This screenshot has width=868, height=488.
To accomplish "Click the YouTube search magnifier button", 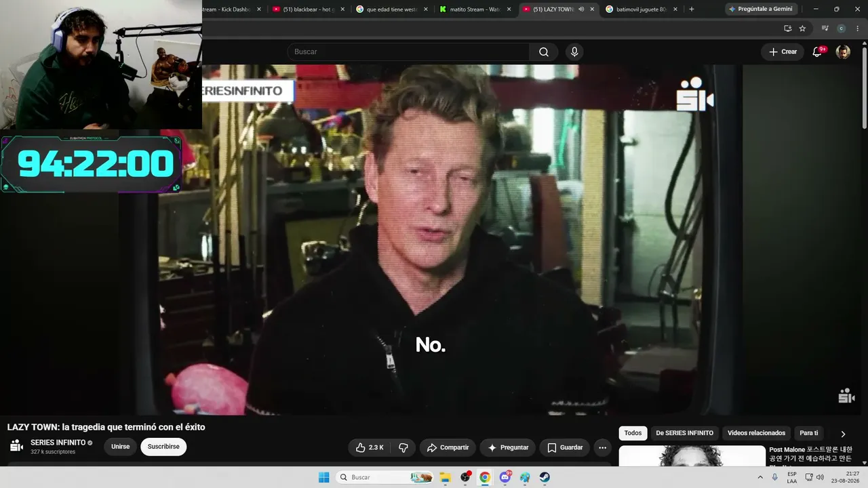I will click(x=544, y=52).
